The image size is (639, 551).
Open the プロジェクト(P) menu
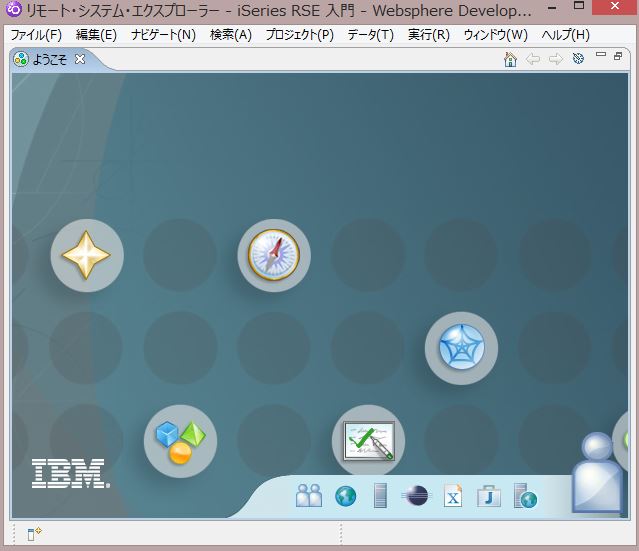(300, 35)
